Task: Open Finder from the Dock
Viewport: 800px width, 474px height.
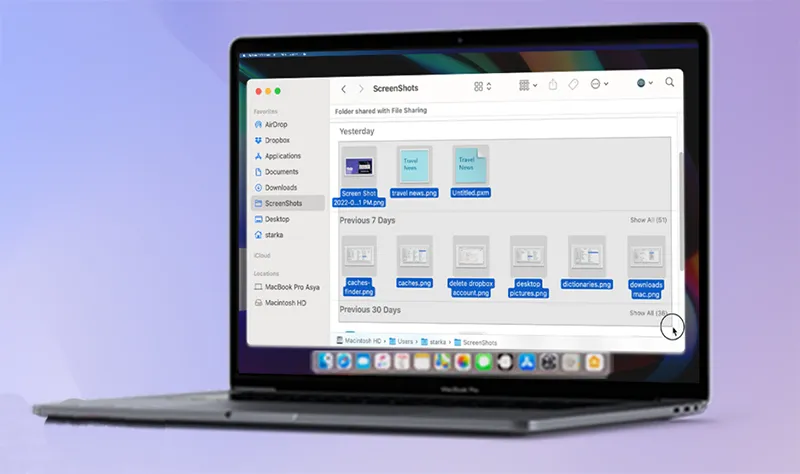Action: coord(325,361)
